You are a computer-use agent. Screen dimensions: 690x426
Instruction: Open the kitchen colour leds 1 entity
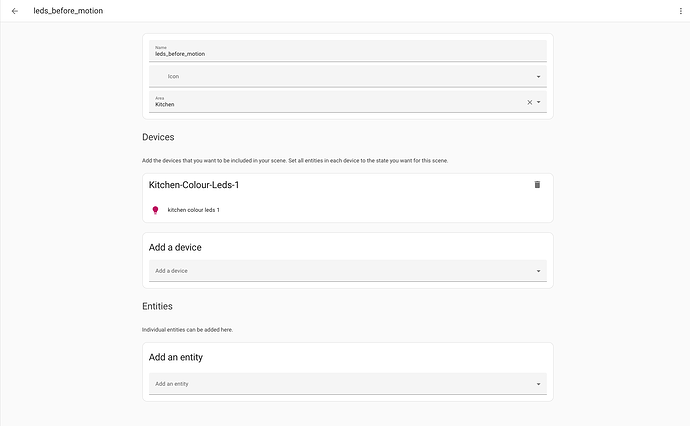pyautogui.click(x=193, y=210)
